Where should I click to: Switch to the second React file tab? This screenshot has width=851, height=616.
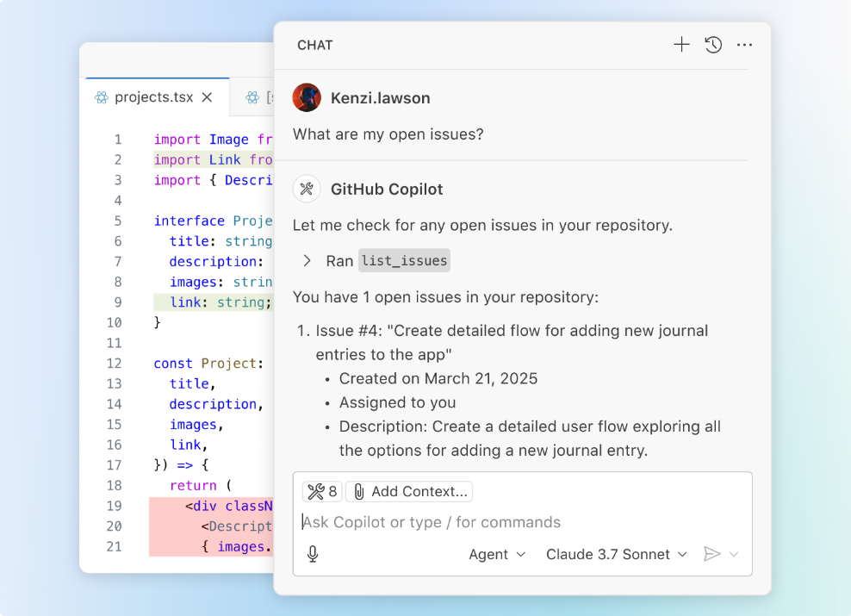253,97
